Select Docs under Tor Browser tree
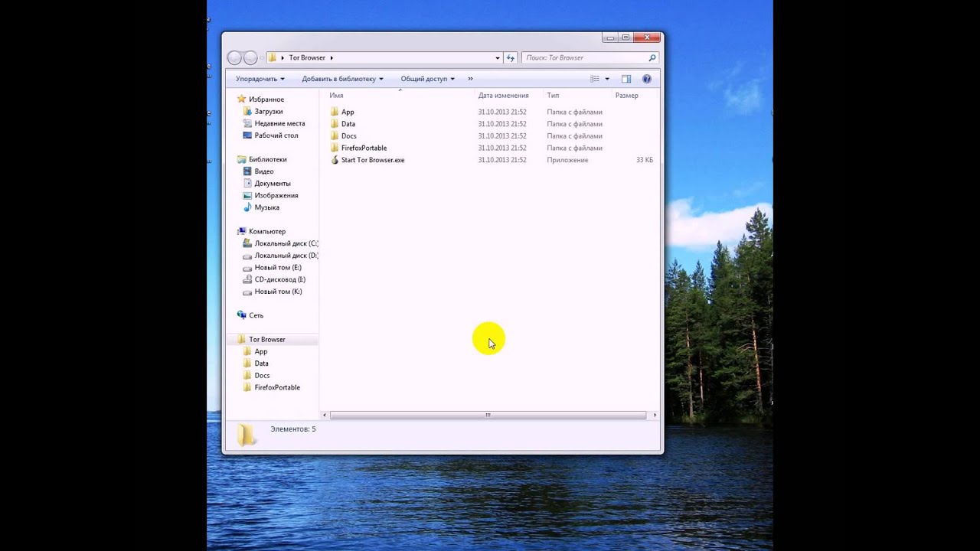The height and width of the screenshot is (551, 980). (262, 376)
